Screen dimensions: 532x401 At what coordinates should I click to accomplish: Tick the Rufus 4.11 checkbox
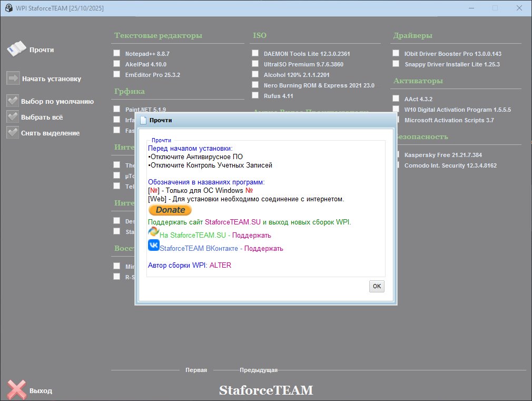click(255, 95)
